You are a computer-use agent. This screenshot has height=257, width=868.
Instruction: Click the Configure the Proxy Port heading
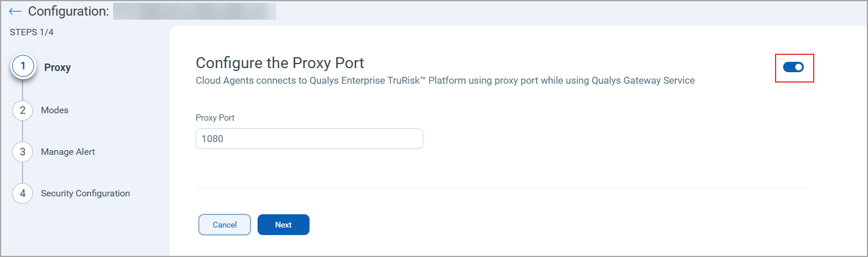280,63
